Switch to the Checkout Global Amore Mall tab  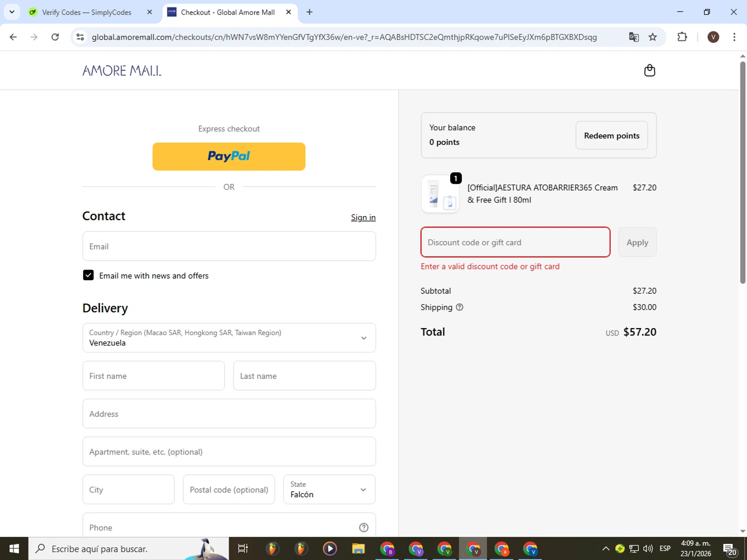point(228,12)
